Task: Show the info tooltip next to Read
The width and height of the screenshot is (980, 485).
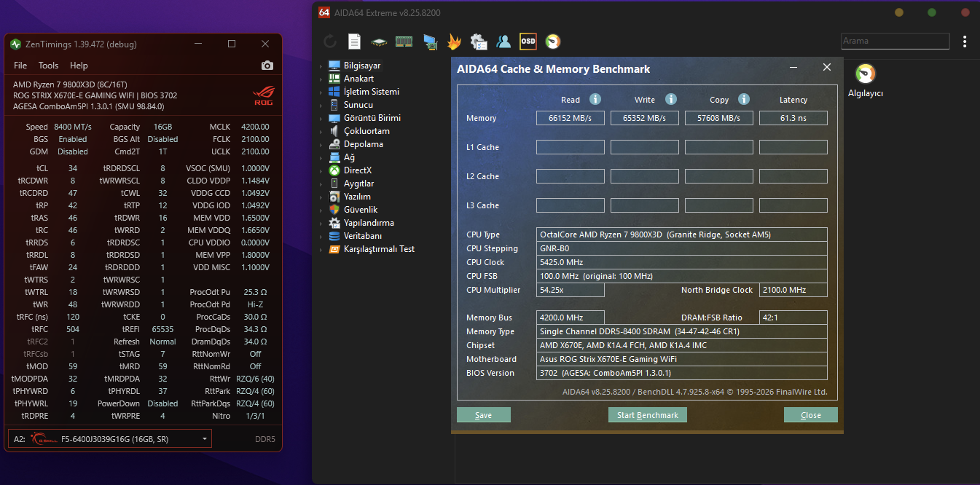Action: pos(595,100)
